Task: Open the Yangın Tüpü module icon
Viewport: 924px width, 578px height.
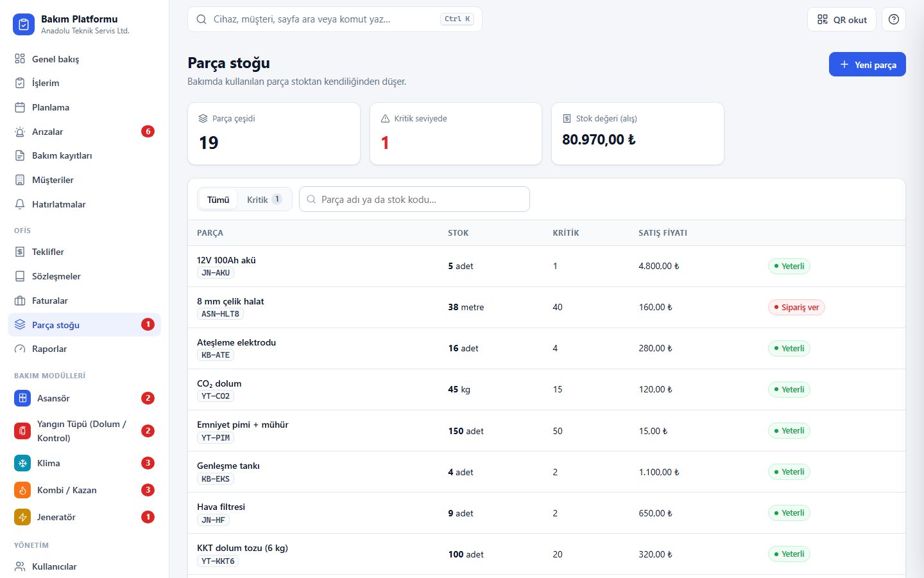Action: click(x=22, y=431)
